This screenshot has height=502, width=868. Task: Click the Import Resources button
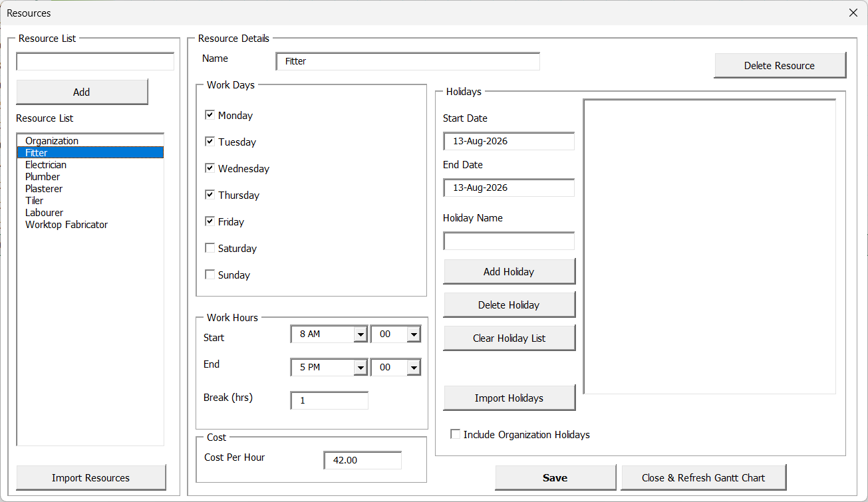[90, 477]
